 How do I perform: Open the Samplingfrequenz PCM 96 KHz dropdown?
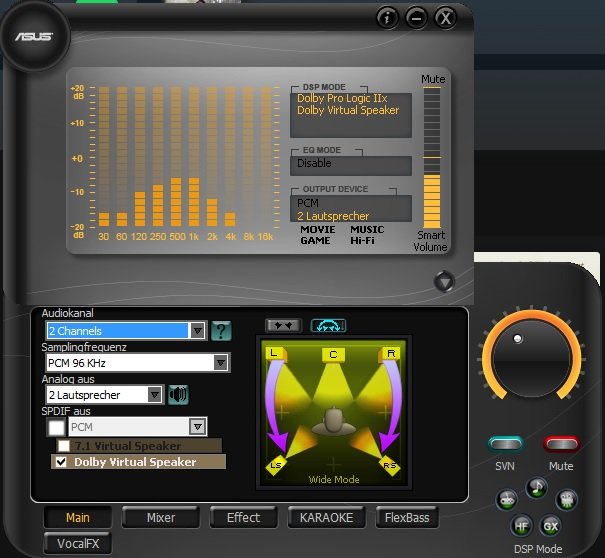138,363
